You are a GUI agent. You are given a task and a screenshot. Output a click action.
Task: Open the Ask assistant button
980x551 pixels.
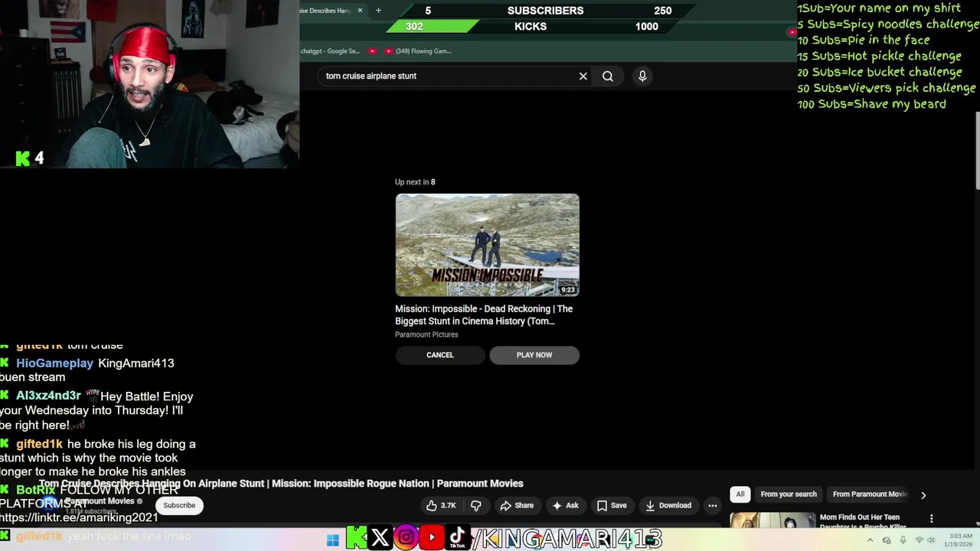(x=565, y=505)
